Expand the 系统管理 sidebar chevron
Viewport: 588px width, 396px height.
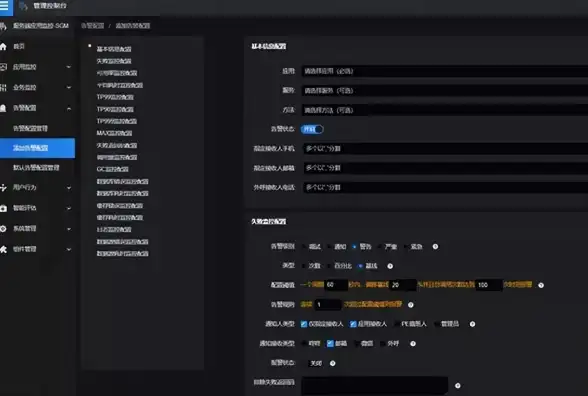(69, 229)
